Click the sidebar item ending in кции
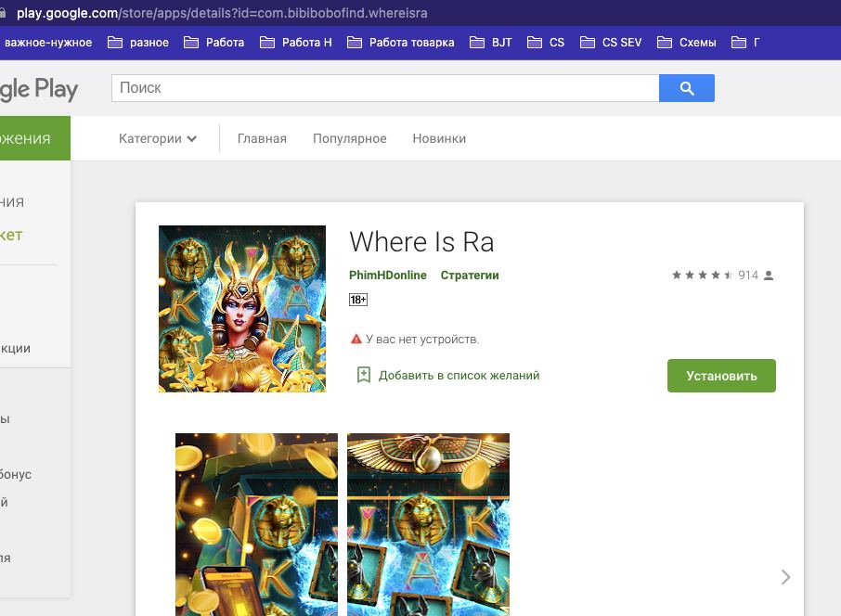 [15, 348]
